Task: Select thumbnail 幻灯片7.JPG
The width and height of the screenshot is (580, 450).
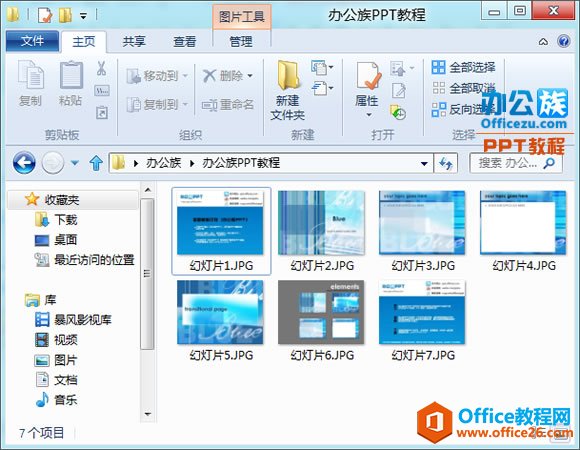Action: click(423, 321)
